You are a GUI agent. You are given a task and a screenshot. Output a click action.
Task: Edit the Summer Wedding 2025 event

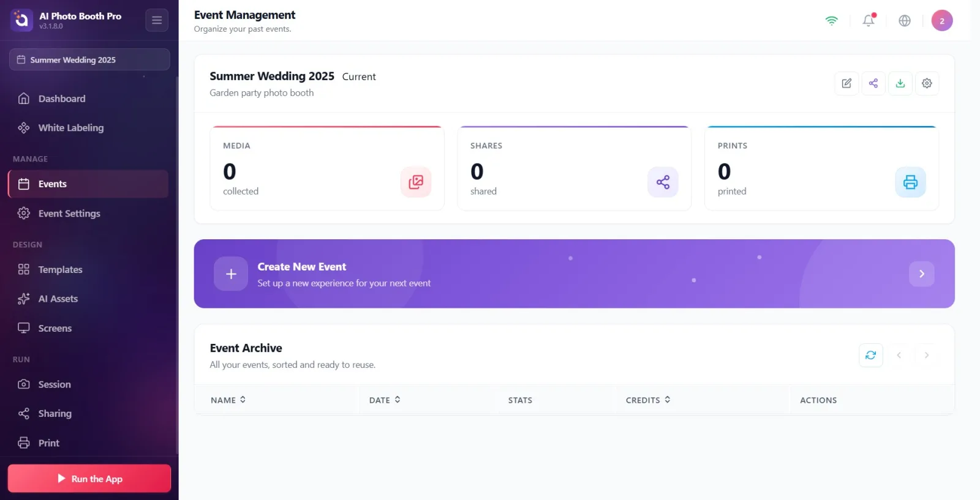pos(846,83)
